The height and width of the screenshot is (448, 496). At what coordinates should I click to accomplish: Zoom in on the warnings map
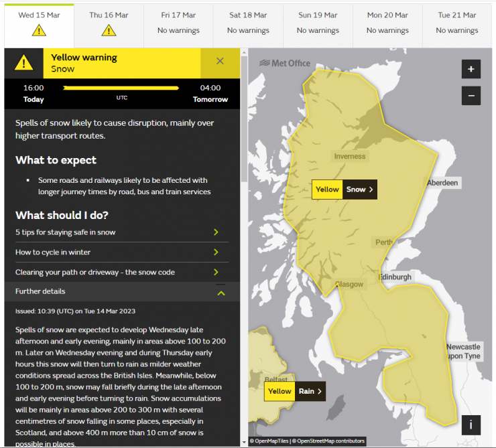pyautogui.click(x=471, y=69)
